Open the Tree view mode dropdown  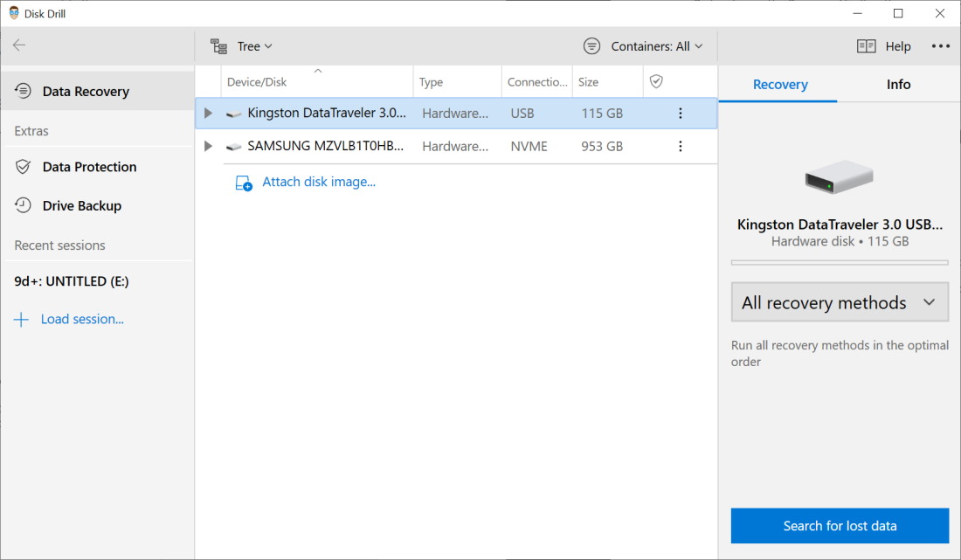point(254,46)
